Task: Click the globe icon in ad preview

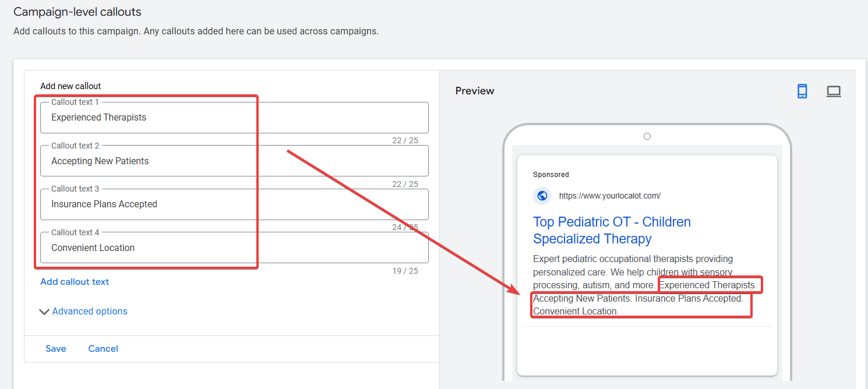Action: pyautogui.click(x=542, y=196)
